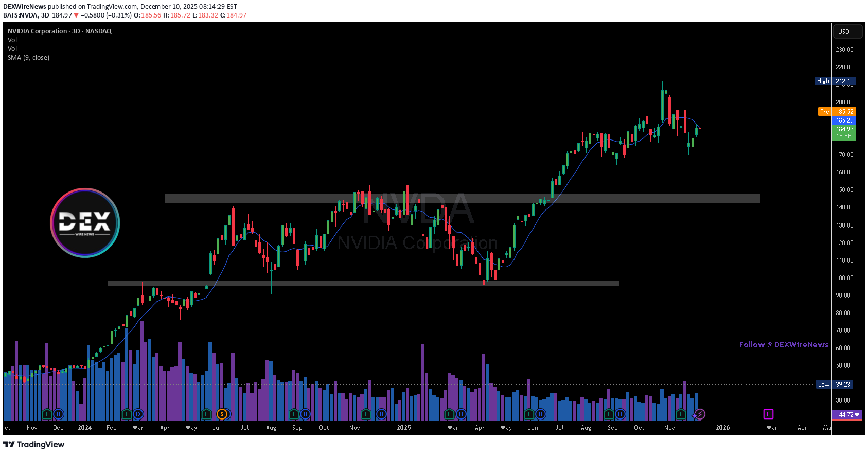This screenshot has width=868, height=454.
Task: Select the NVIDIA Corporation 3D NASDAQ title
Action: [60, 31]
